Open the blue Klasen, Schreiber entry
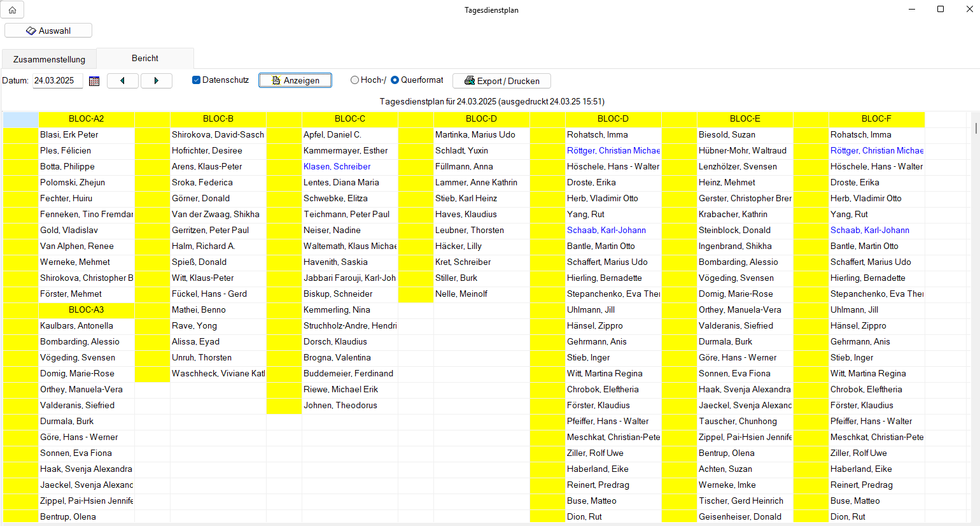The width and height of the screenshot is (980, 526). [x=337, y=166]
